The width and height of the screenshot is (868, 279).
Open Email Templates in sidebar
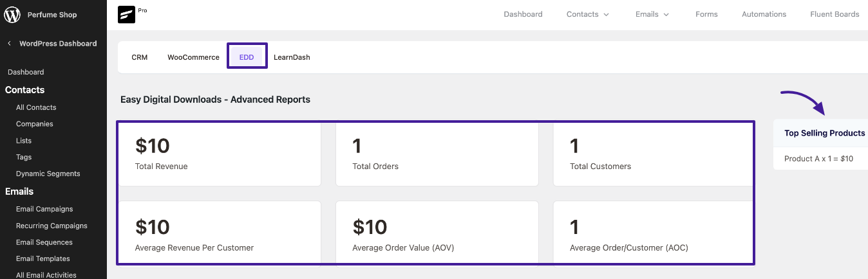pyautogui.click(x=43, y=258)
